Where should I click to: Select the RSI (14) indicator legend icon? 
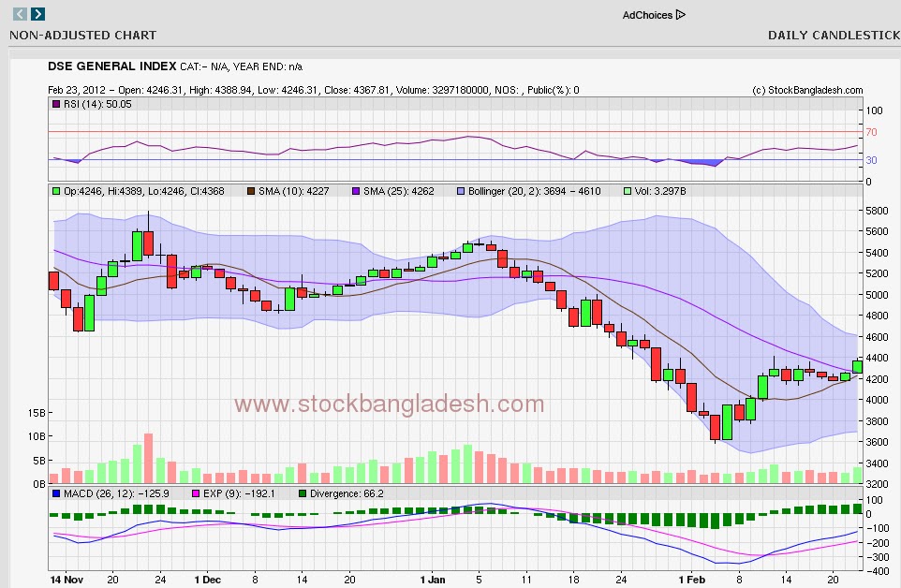(55, 104)
